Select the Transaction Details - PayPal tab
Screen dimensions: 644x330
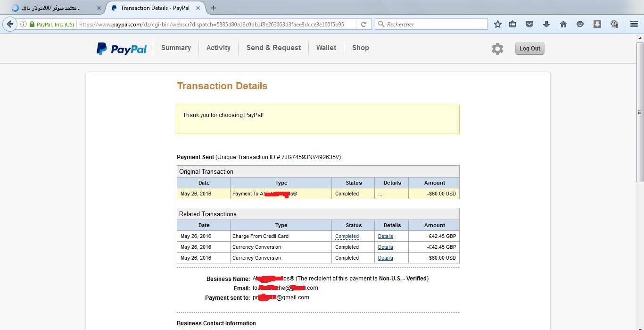click(x=155, y=8)
